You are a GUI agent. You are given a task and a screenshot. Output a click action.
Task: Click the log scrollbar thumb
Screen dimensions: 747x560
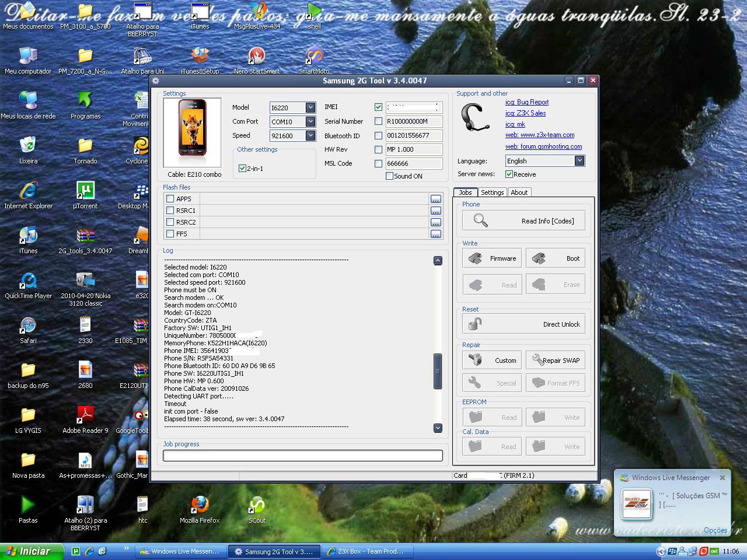click(438, 371)
